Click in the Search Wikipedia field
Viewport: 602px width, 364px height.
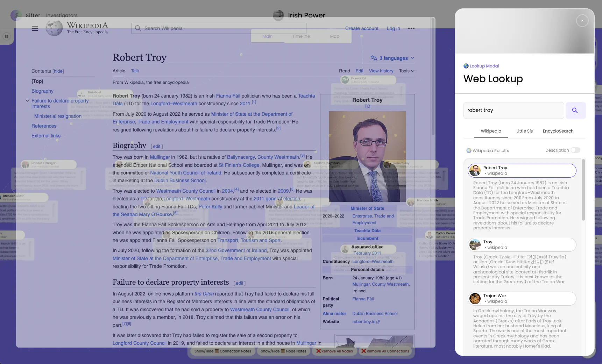[x=219, y=28]
